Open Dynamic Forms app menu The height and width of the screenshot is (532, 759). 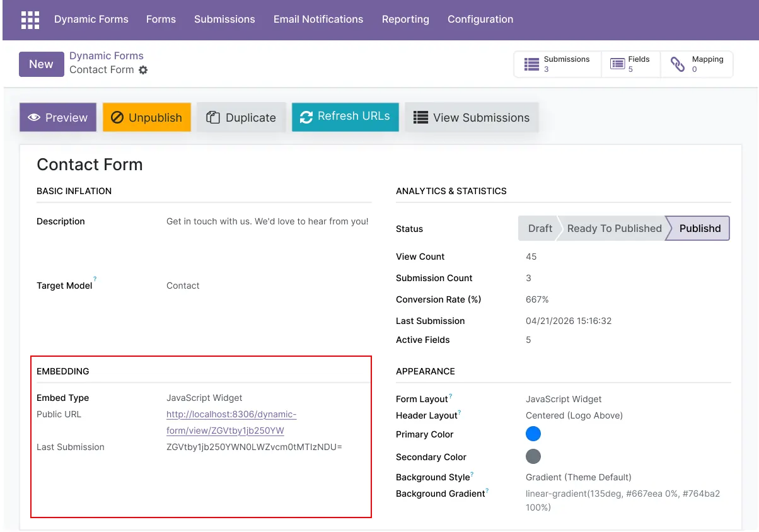(x=91, y=20)
